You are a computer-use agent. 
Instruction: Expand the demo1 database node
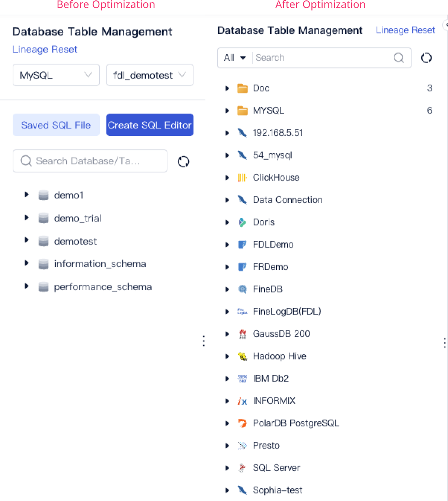[26, 194]
